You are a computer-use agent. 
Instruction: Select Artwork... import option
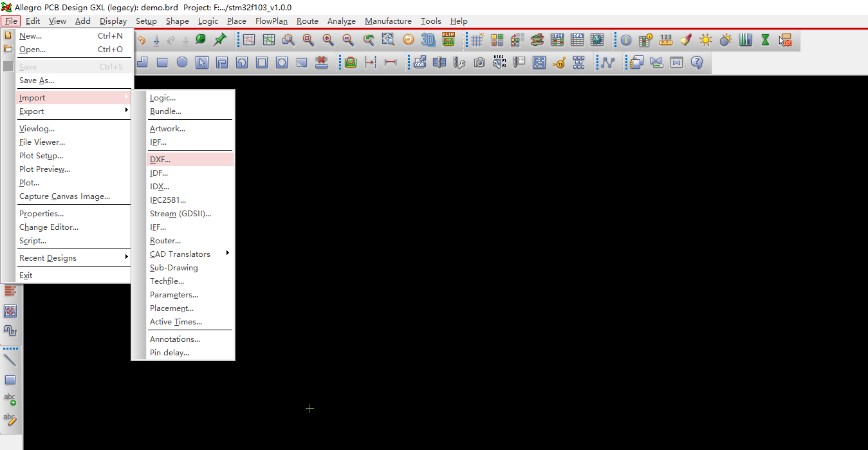pyautogui.click(x=190, y=129)
